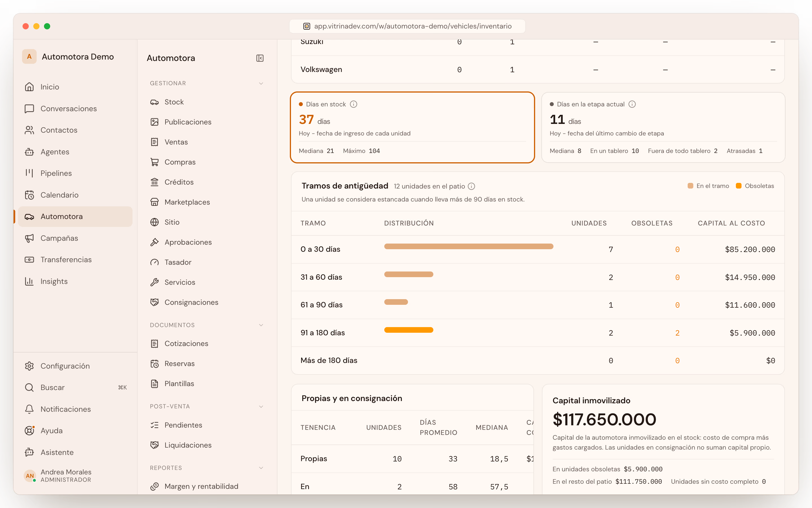Open the Configuración gear icon
This screenshot has height=508, width=812.
point(29,366)
